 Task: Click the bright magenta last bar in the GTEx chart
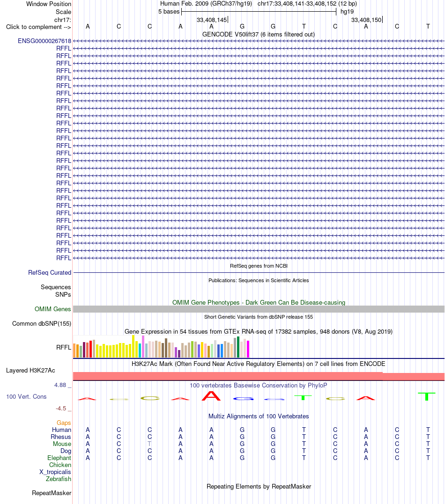tap(248, 349)
